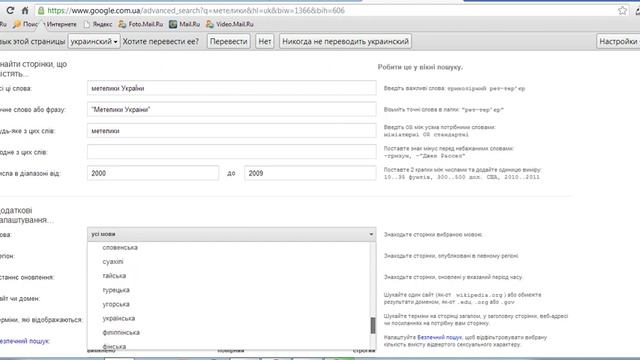Image resolution: width=640 pixels, height=360 pixels.
Task: Open the украинский language dropdown in translate bar
Action: pos(94,41)
